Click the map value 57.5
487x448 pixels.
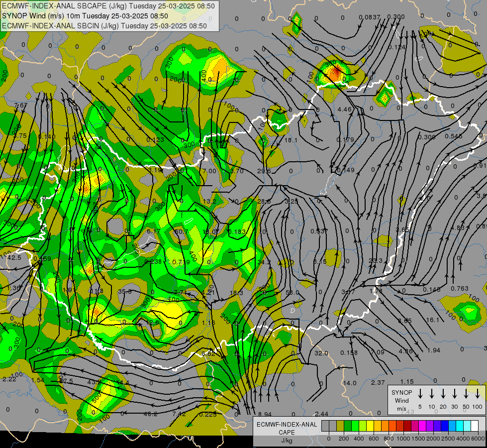click(x=66, y=381)
